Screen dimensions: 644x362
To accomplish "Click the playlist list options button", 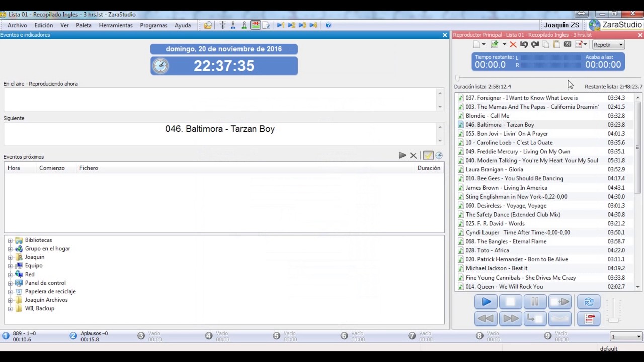I will pyautogui.click(x=589, y=318).
